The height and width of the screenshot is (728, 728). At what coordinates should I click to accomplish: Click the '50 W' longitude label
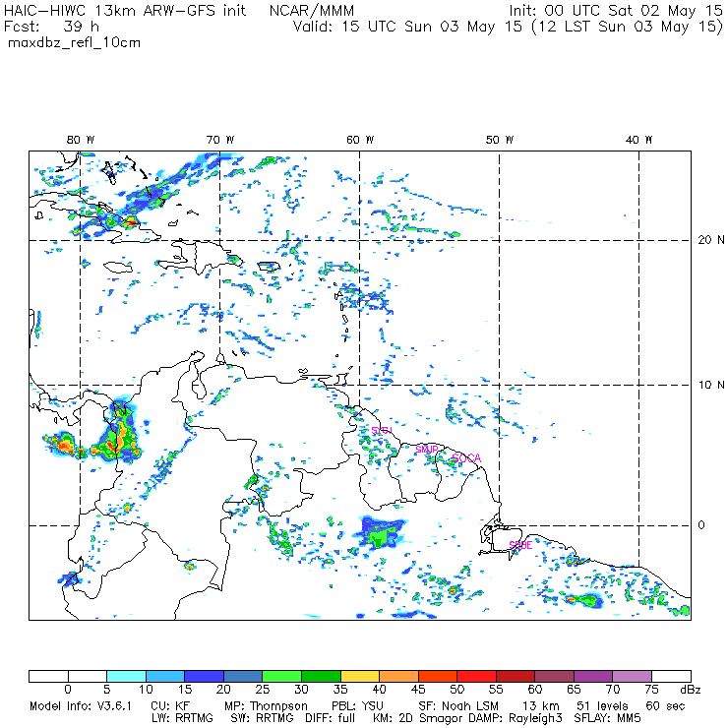coord(500,140)
